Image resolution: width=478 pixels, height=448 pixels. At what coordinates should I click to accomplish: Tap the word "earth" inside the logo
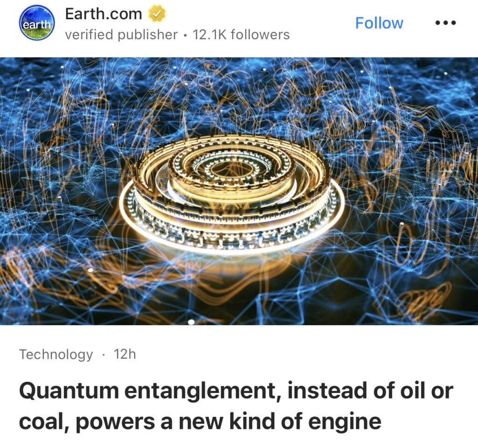coord(36,24)
